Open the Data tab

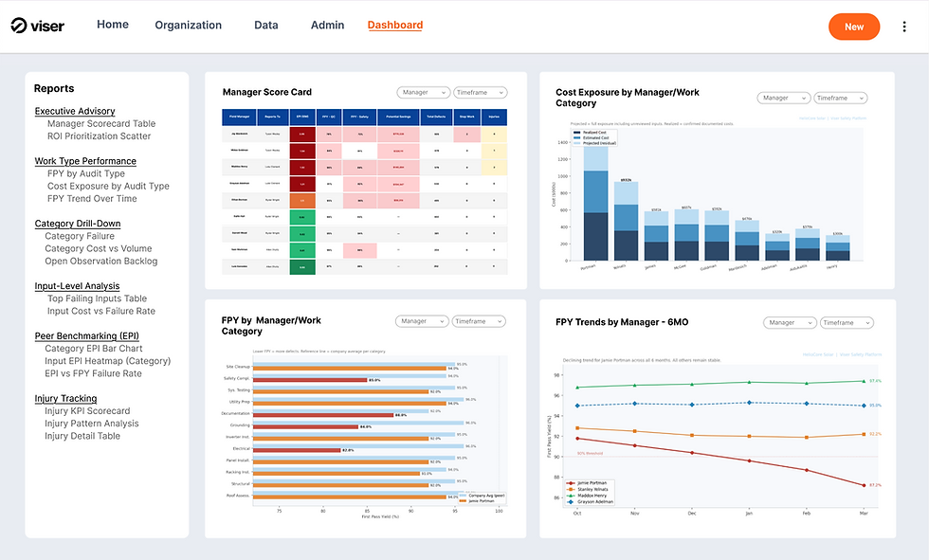tap(266, 25)
